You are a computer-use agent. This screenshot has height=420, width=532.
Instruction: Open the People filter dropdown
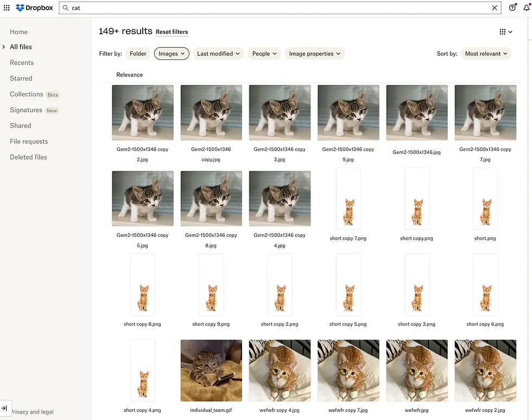(264, 54)
